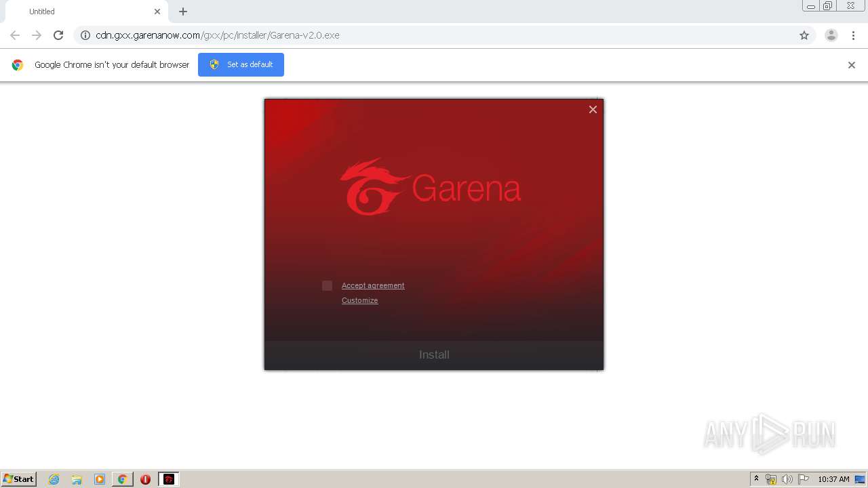Open the Chrome three-dot menu
Image resolution: width=868 pixels, height=488 pixels.
[x=853, y=35]
